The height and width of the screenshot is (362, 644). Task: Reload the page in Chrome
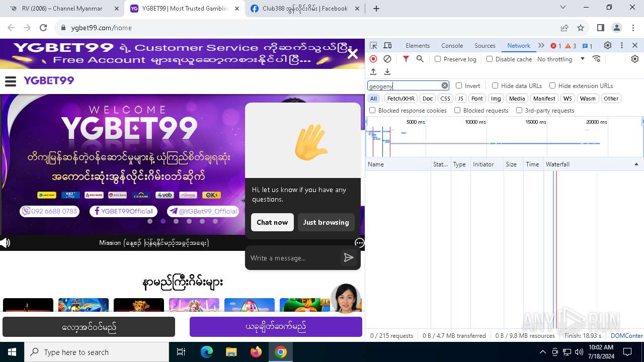click(x=43, y=28)
